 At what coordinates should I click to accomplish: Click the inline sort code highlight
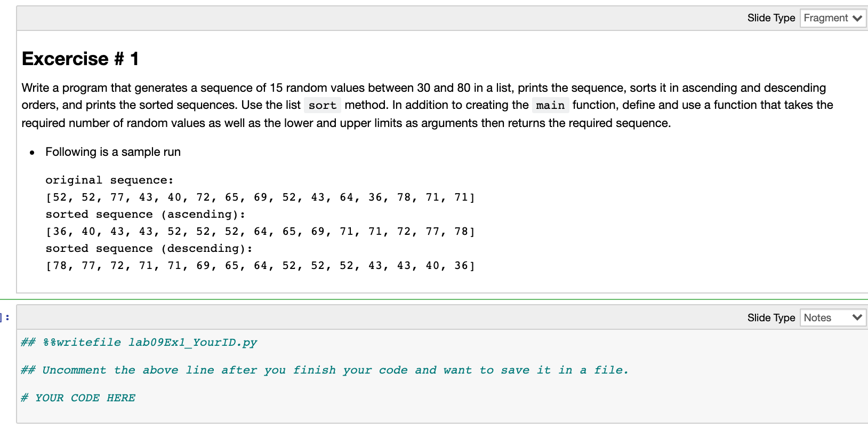click(322, 105)
